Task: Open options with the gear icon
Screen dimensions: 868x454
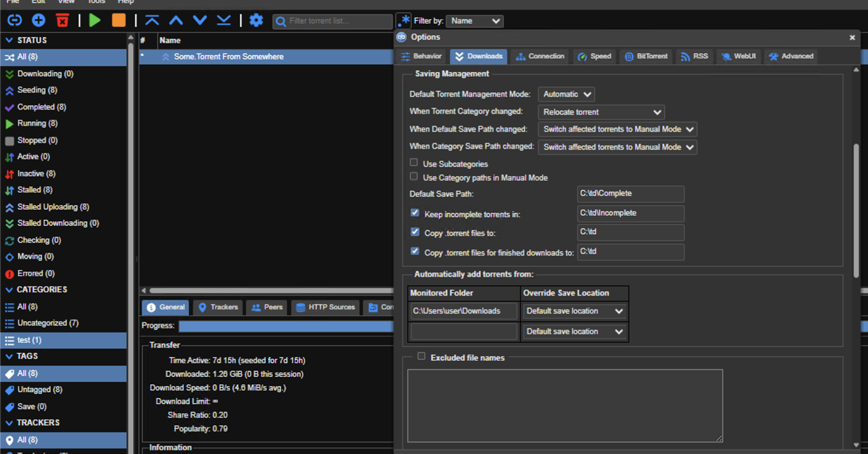Action: pyautogui.click(x=256, y=20)
